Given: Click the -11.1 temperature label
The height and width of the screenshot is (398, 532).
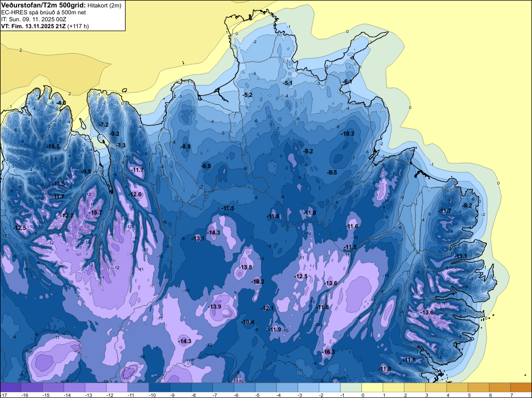Looking at the screenshot, I should 461,256.
